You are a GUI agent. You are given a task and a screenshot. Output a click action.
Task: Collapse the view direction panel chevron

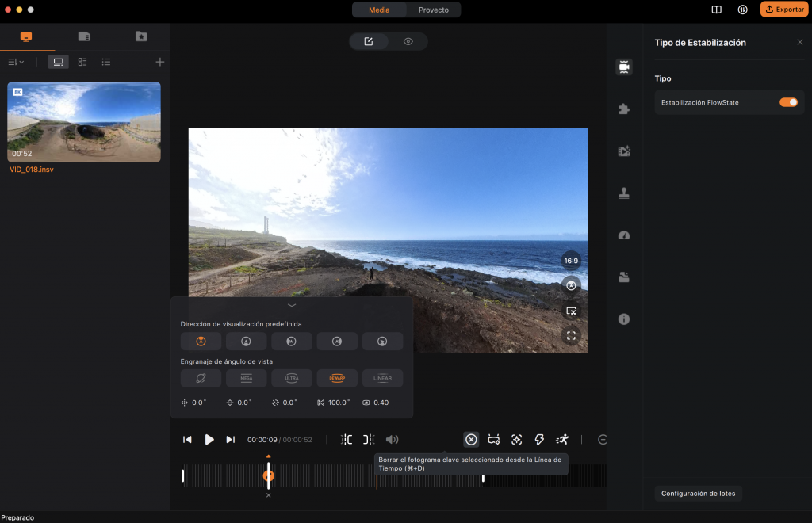(292, 305)
